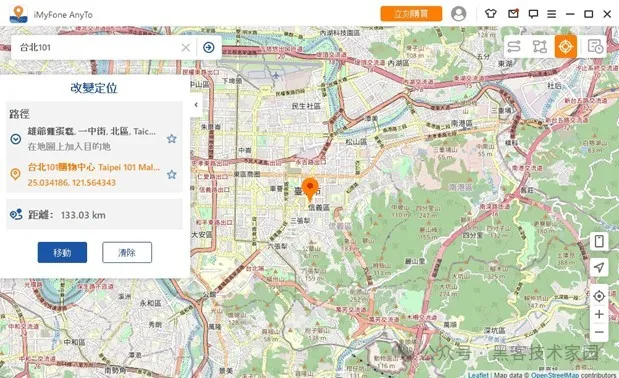The image size is (619, 378).
Task: Select the multi-spot route mode icon
Action: (x=539, y=47)
